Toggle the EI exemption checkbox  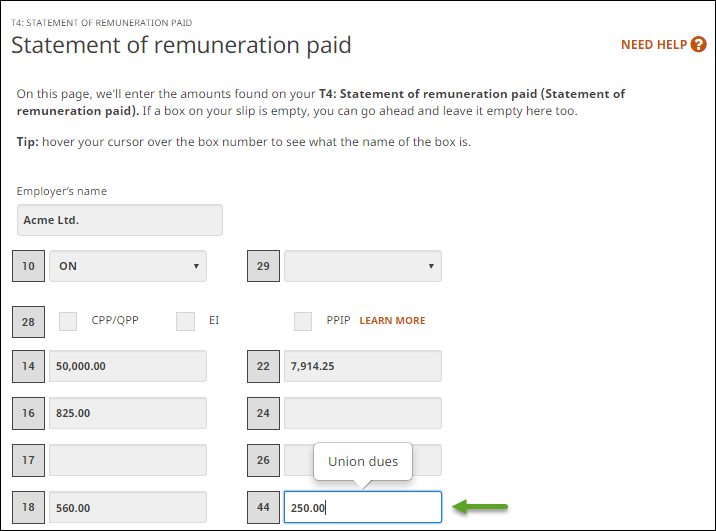(x=185, y=321)
